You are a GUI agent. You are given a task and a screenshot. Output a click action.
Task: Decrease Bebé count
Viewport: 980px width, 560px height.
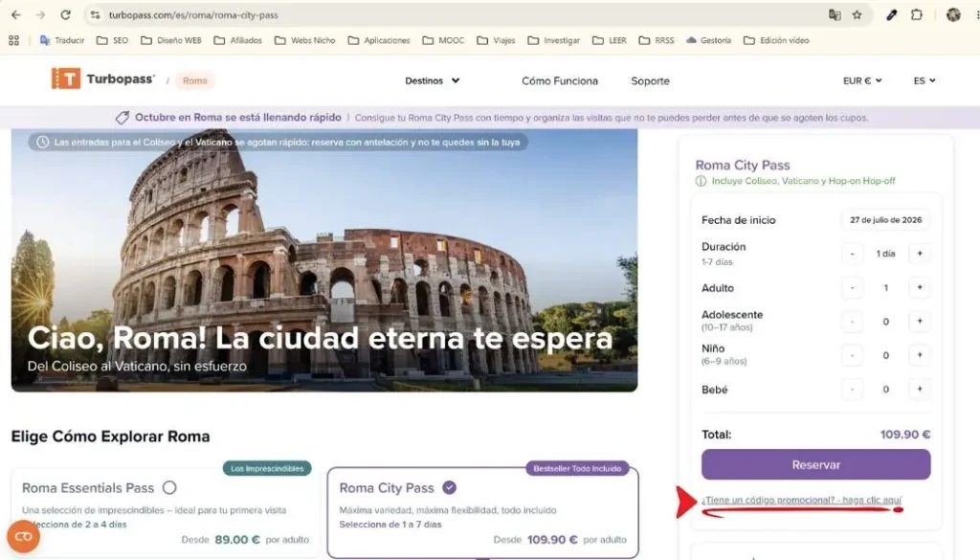[852, 389]
